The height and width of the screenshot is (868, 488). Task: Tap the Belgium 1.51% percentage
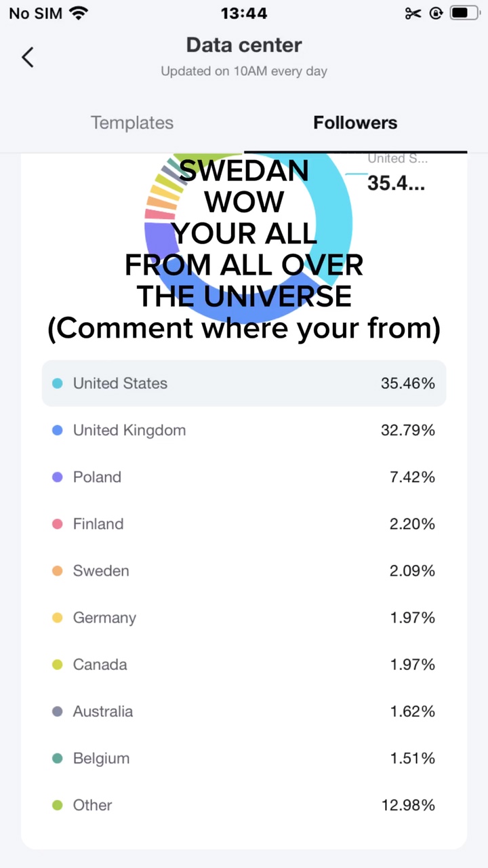[412, 758]
